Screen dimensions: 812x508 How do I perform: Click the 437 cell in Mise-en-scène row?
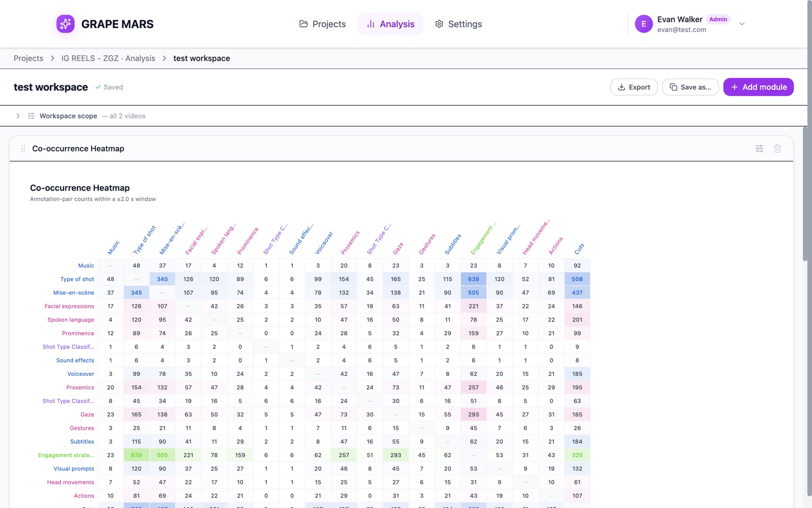(x=577, y=293)
